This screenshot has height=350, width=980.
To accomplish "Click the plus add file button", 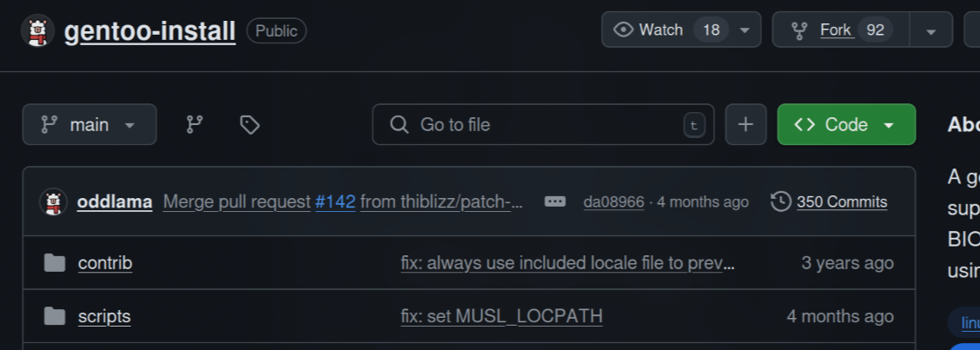I will pyautogui.click(x=745, y=125).
